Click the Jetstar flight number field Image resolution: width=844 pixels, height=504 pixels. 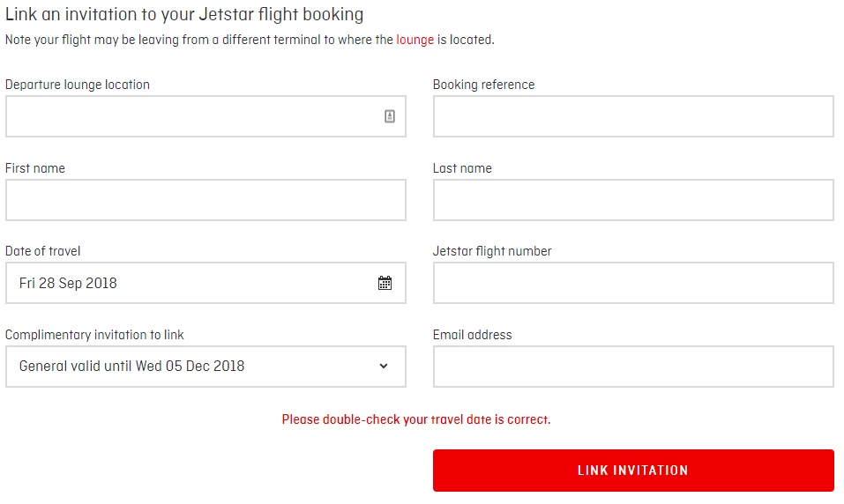click(633, 283)
